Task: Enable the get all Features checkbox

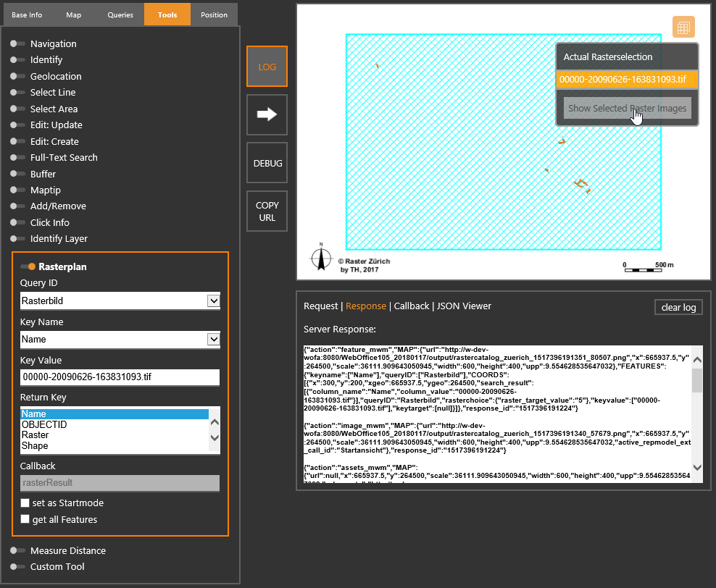Action: coord(25,519)
